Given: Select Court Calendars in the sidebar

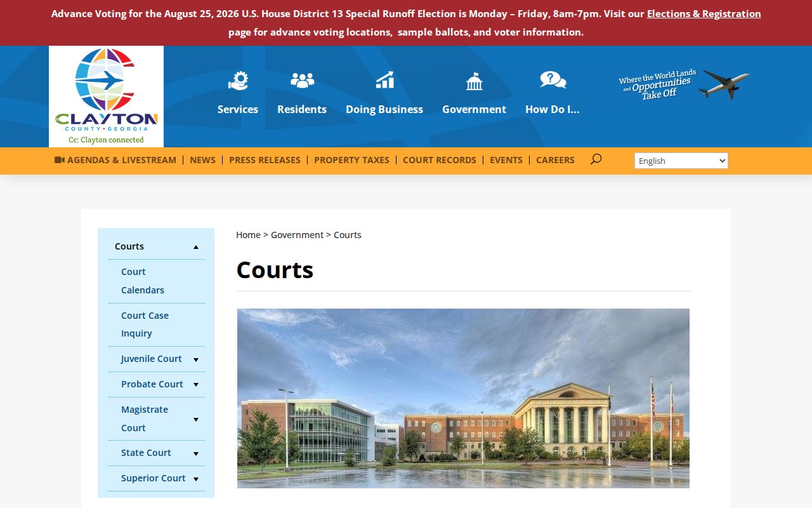Looking at the screenshot, I should pos(143,281).
